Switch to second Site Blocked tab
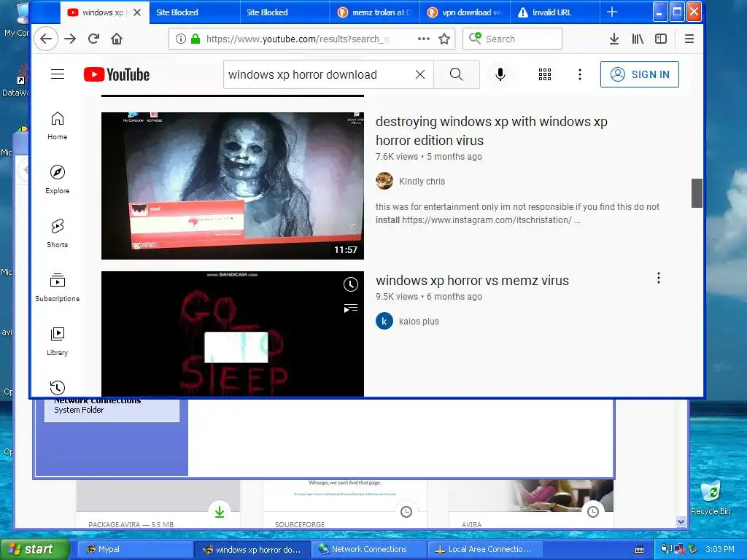Image resolution: width=747 pixels, height=560 pixels. [x=285, y=12]
